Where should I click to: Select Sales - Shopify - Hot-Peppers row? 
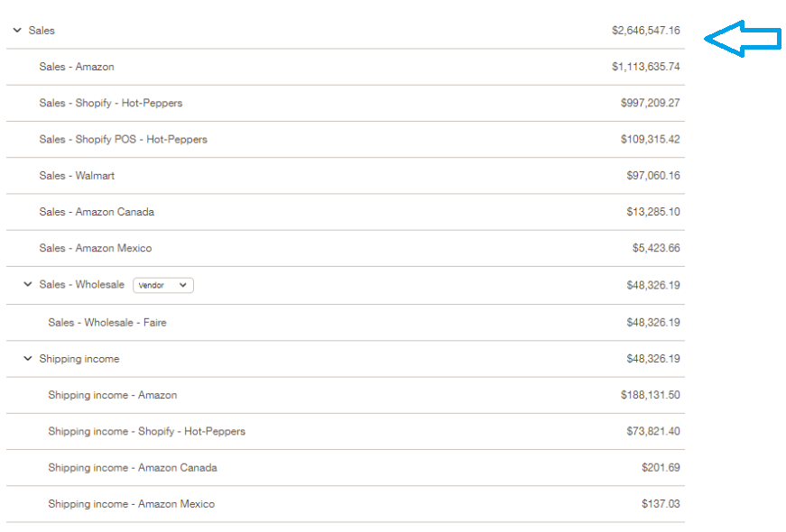[x=111, y=103]
